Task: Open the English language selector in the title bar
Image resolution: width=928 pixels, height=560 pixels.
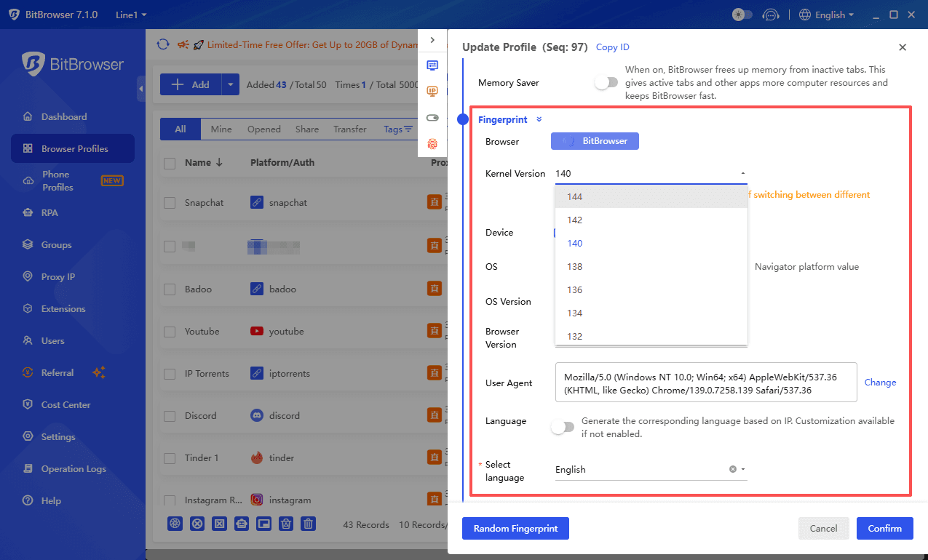Action: (826, 14)
